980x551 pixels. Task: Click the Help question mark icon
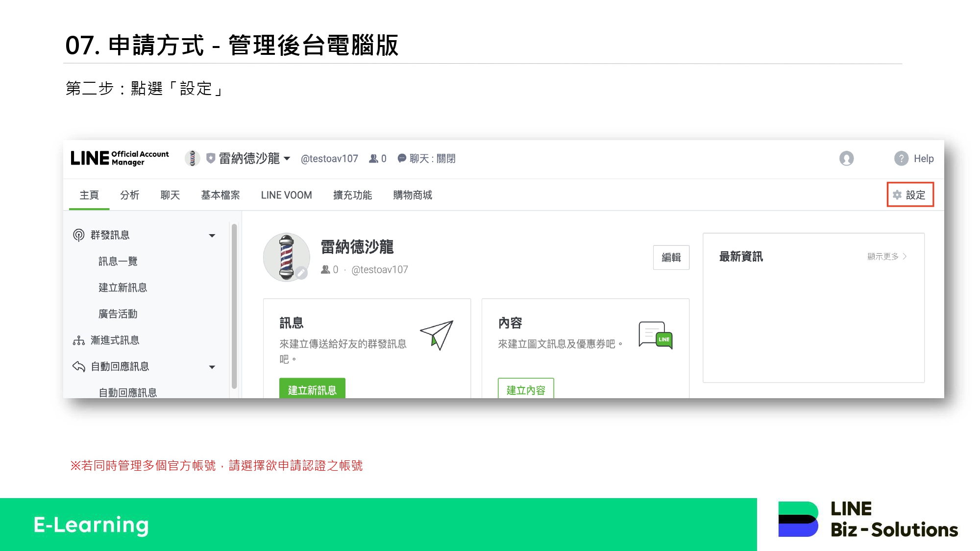tap(901, 158)
